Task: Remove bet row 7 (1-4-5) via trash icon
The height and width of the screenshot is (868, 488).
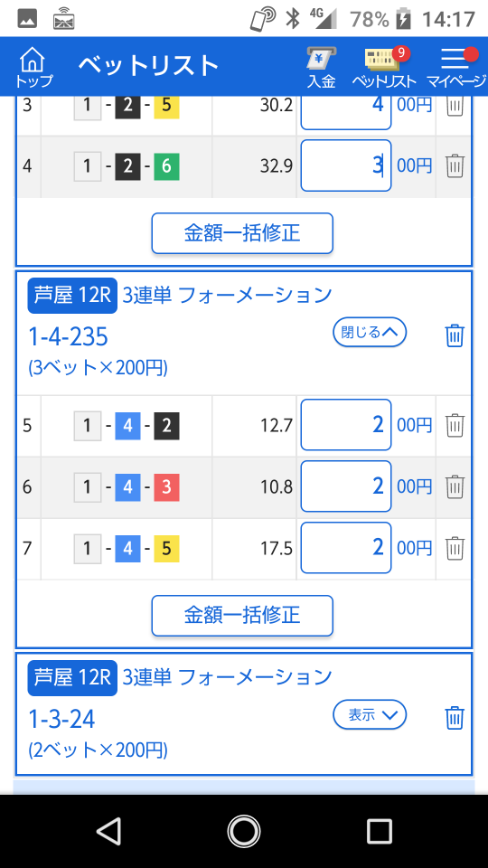Action: click(455, 548)
